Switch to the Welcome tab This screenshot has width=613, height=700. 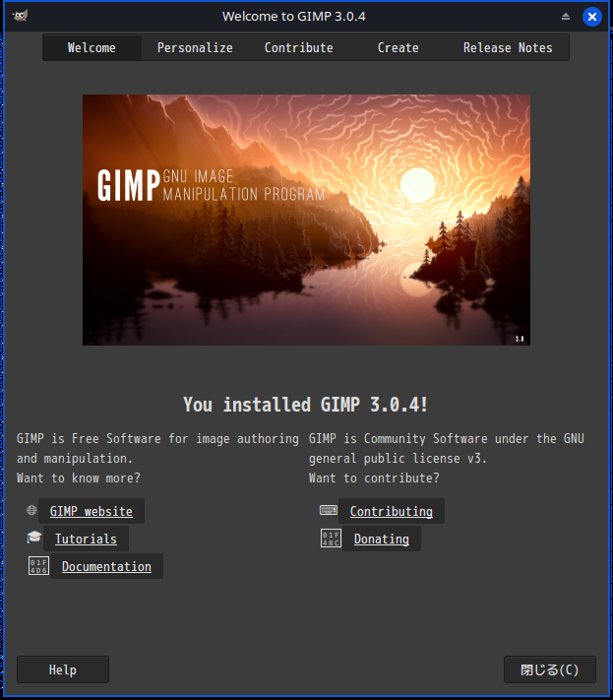pos(92,48)
